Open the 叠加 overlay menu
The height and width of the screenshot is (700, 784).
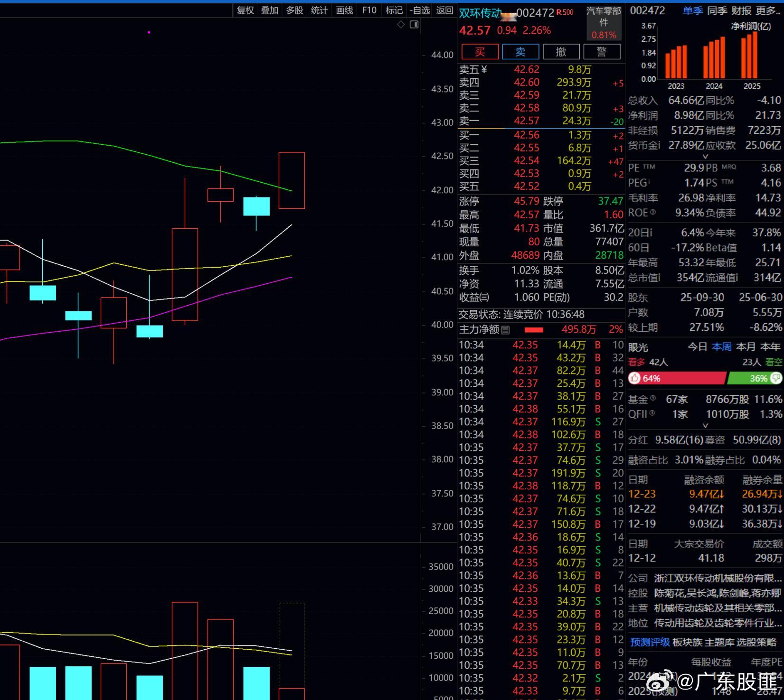270,10
